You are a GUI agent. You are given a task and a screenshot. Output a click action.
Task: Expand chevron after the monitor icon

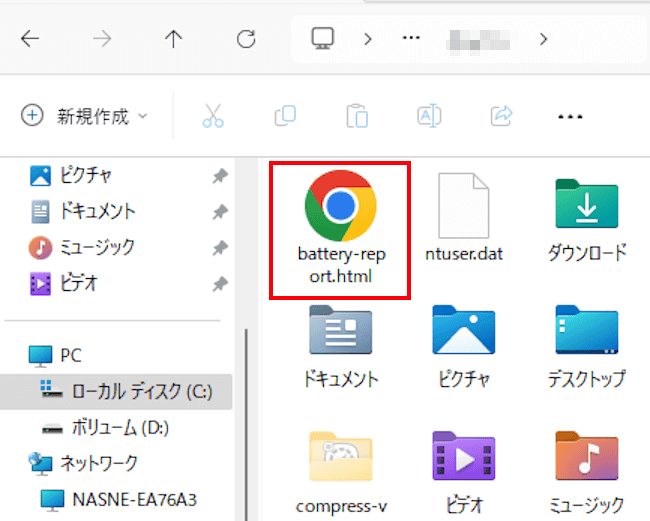(x=368, y=39)
